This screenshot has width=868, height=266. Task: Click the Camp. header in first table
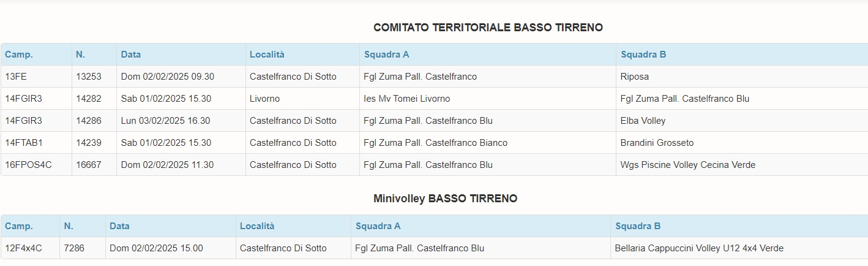tap(19, 55)
